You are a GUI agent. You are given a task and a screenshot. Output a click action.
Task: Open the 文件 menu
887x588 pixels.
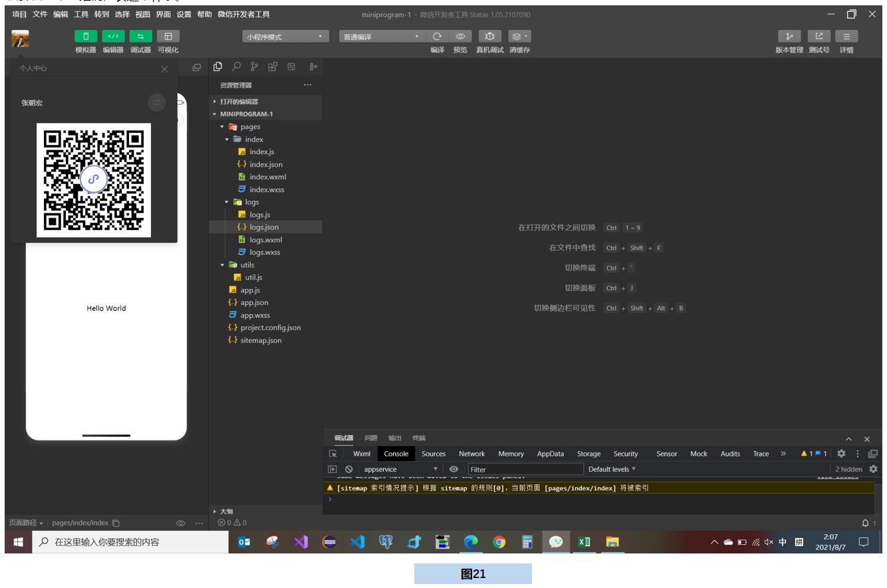click(x=41, y=15)
